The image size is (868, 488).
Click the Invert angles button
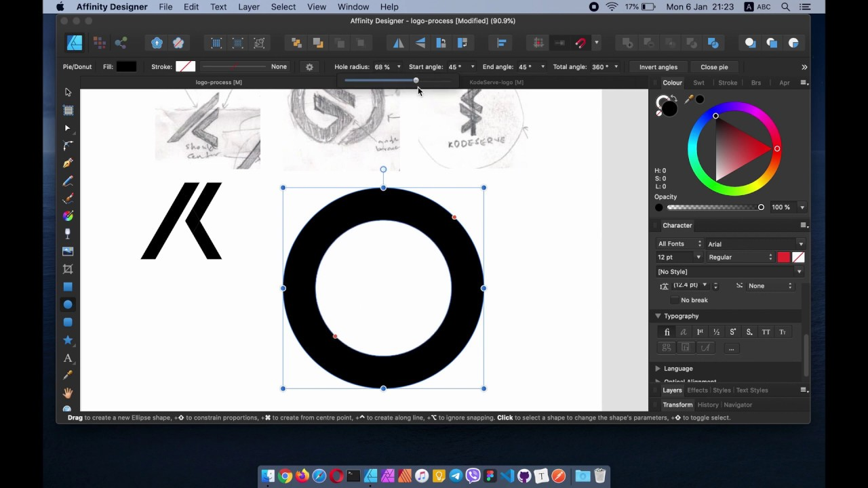coord(658,66)
